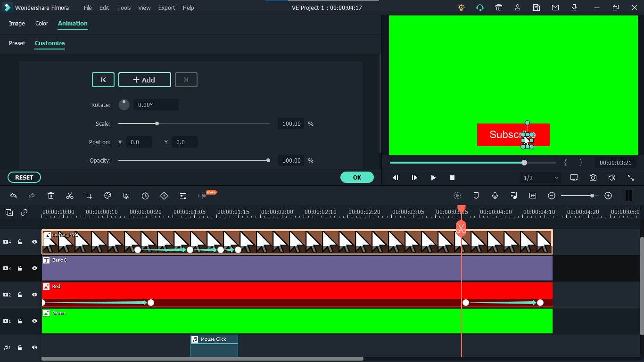Delete selected clip with trash icon

click(51, 196)
